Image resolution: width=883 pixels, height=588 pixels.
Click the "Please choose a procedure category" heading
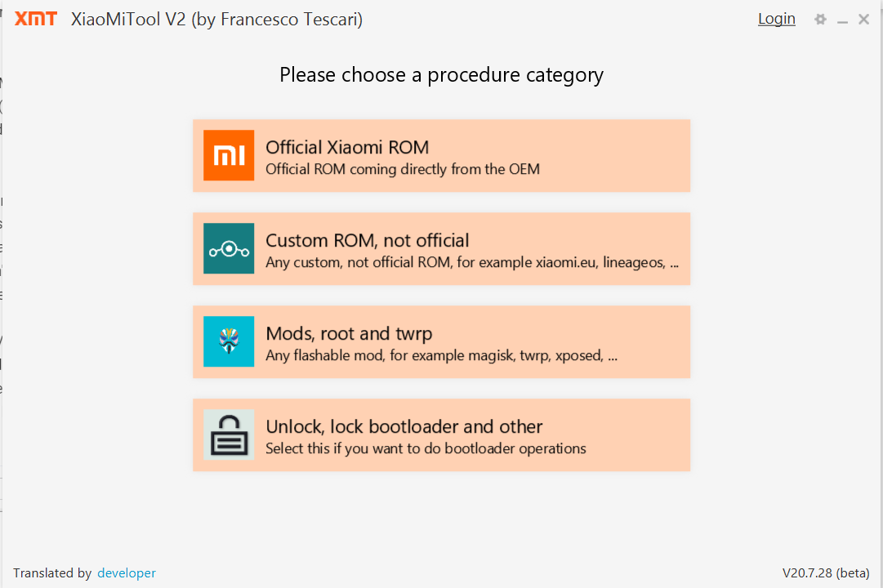pos(441,75)
